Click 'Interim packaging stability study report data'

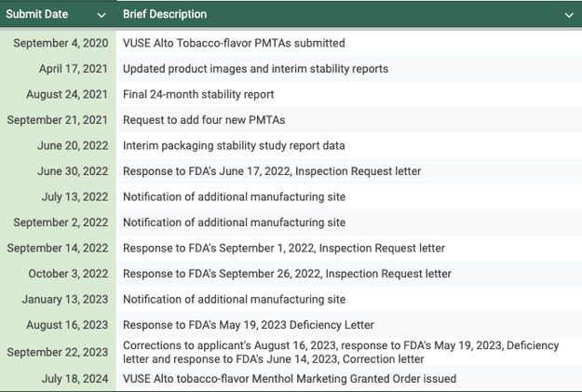234,145
